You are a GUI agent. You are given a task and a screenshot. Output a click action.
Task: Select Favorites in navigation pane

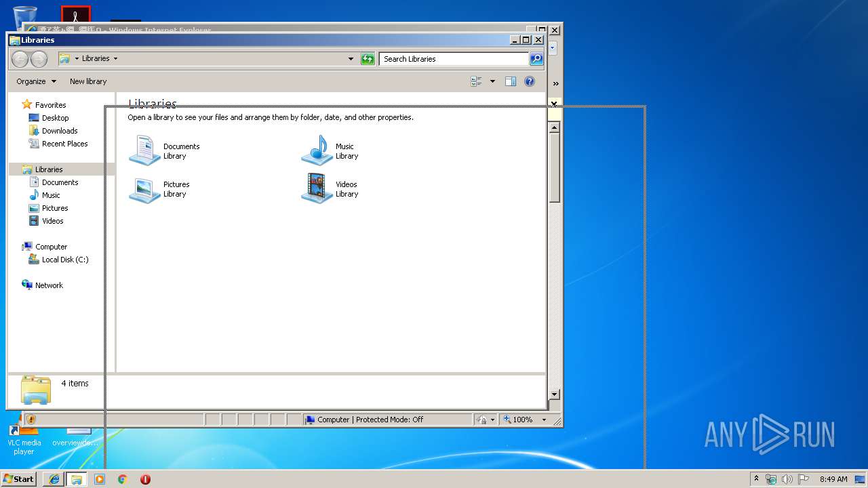[50, 105]
